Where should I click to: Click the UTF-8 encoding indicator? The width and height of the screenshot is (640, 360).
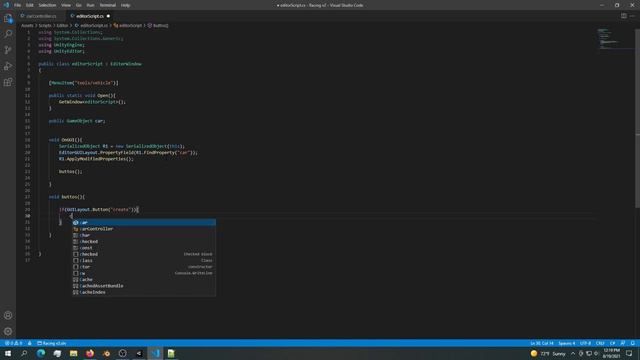click(x=585, y=343)
